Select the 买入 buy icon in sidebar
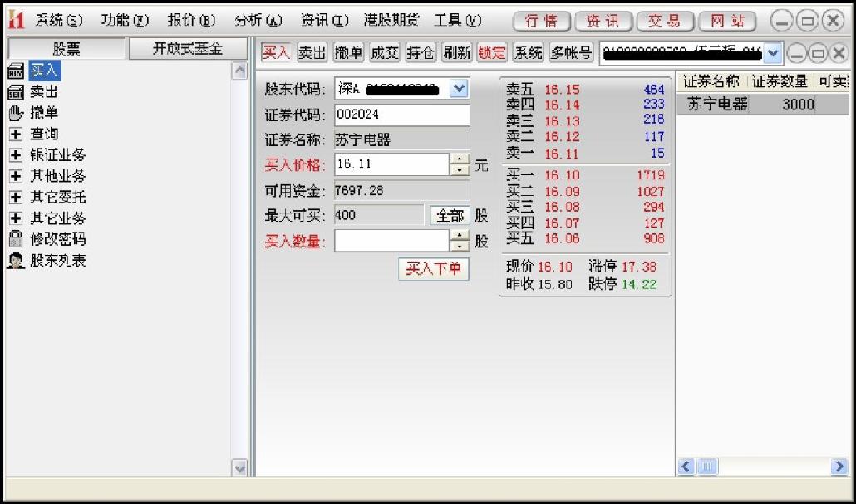856x504 pixels. pyautogui.click(x=16, y=71)
